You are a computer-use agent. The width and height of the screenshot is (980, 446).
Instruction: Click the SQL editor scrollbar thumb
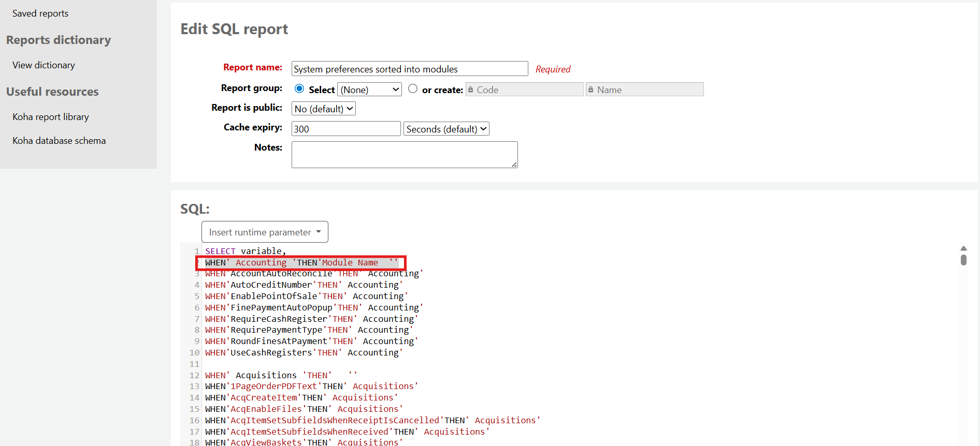click(x=963, y=259)
